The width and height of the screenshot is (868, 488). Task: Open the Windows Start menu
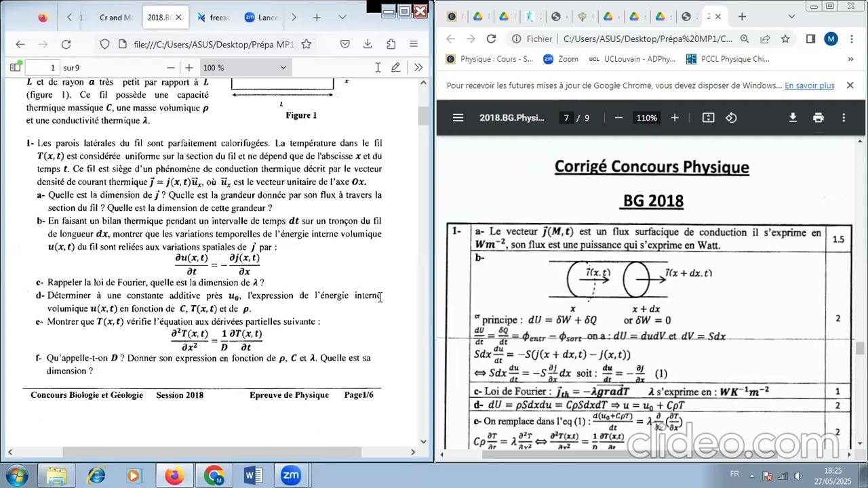16,476
